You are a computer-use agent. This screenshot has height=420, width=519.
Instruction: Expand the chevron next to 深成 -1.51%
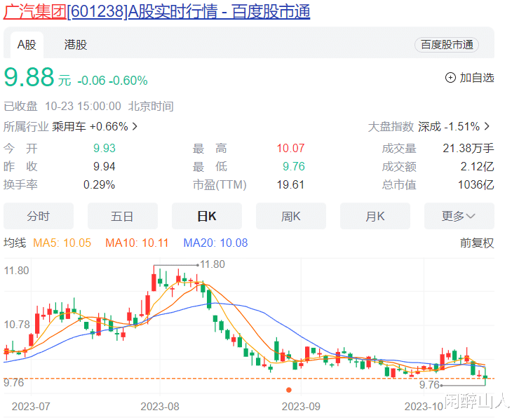coord(487,126)
